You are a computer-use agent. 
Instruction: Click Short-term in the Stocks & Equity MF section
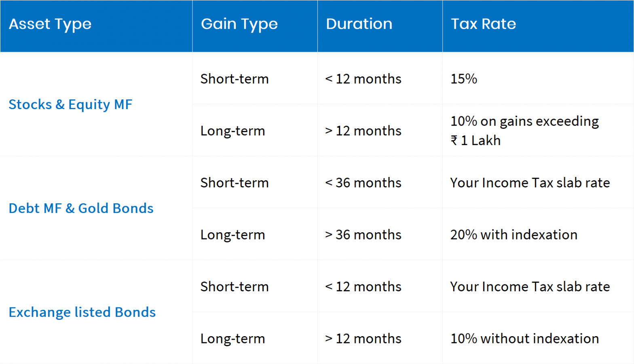(235, 79)
